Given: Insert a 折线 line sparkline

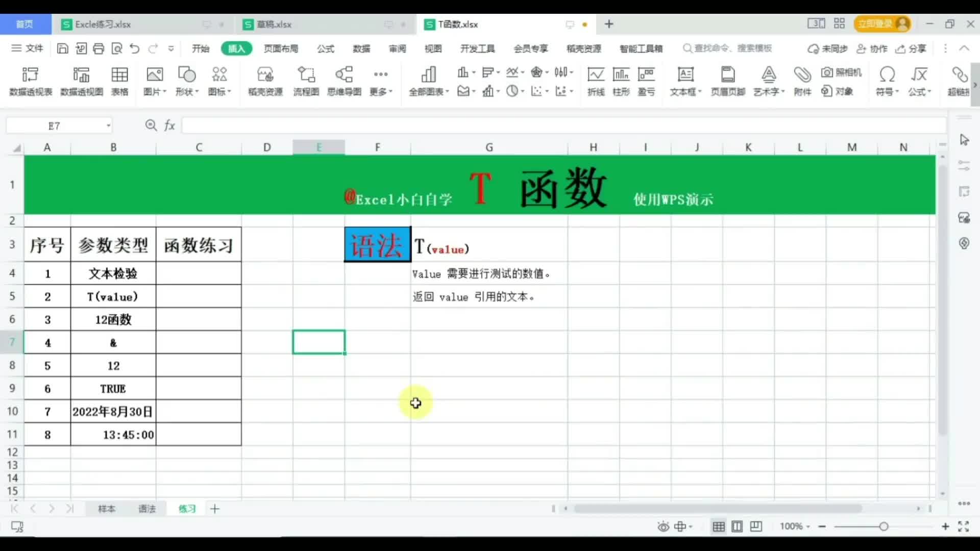Looking at the screenshot, I should click(596, 81).
